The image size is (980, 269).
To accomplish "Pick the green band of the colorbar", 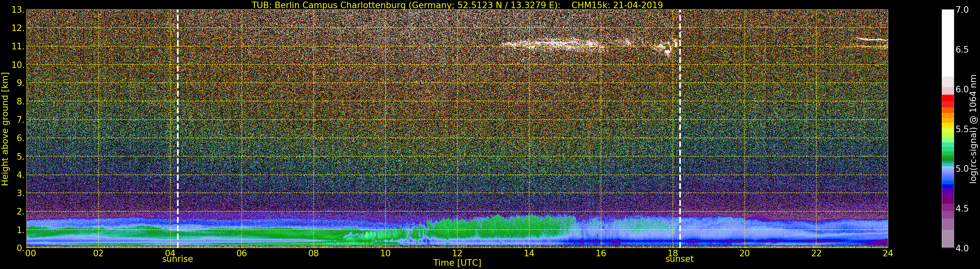I will pyautogui.click(x=948, y=157).
